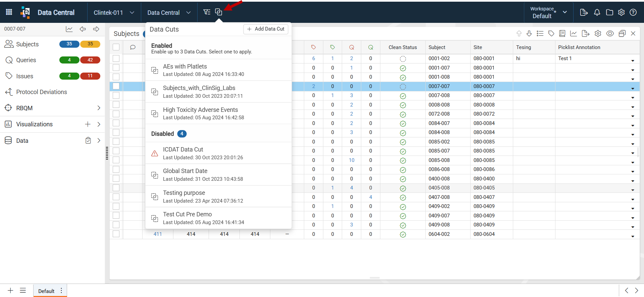The height and width of the screenshot is (297, 644).
Task: Open the notifications bell icon
Action: click(597, 12)
